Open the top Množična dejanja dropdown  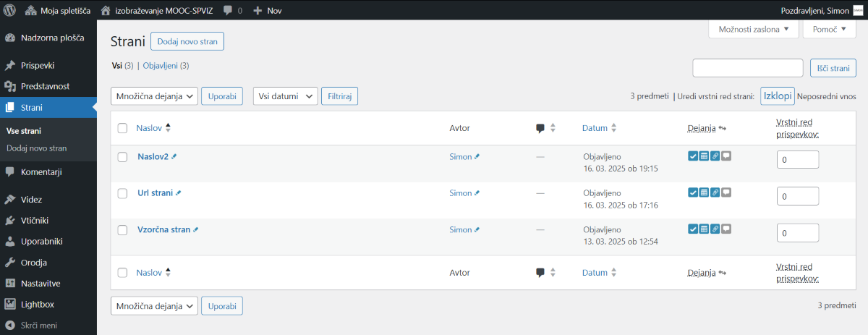click(154, 96)
